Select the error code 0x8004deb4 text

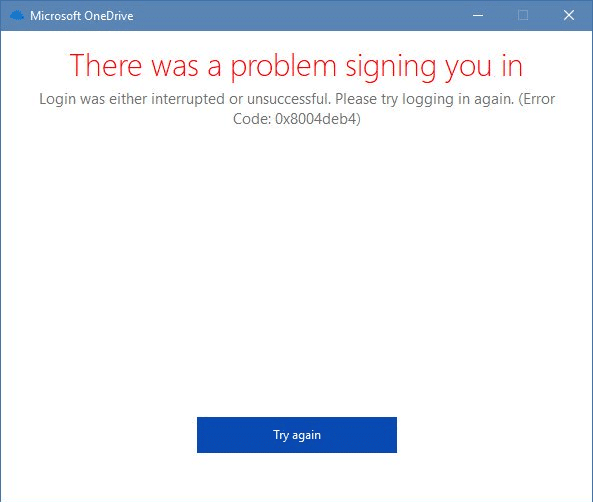coord(316,119)
